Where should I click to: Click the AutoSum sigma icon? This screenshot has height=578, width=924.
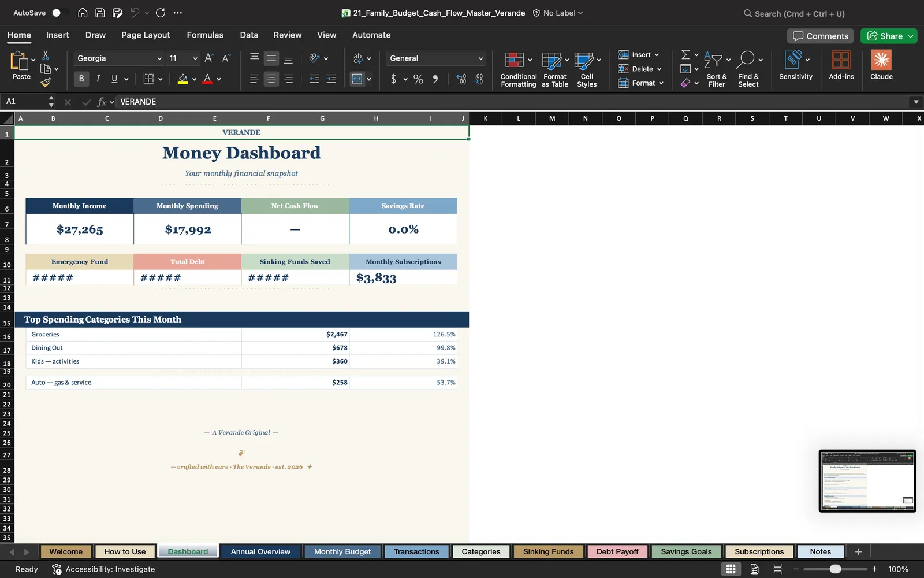(x=685, y=54)
